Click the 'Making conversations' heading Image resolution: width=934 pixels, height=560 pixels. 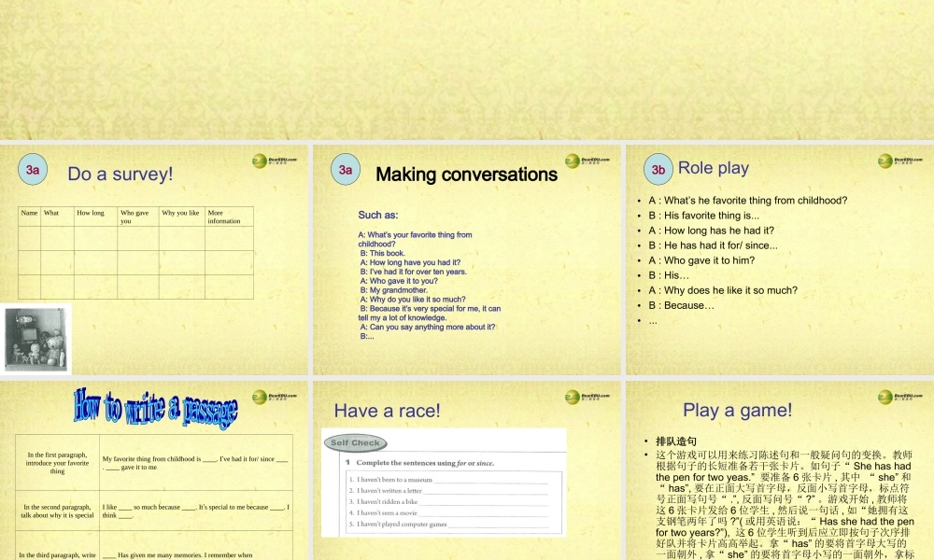(x=466, y=175)
